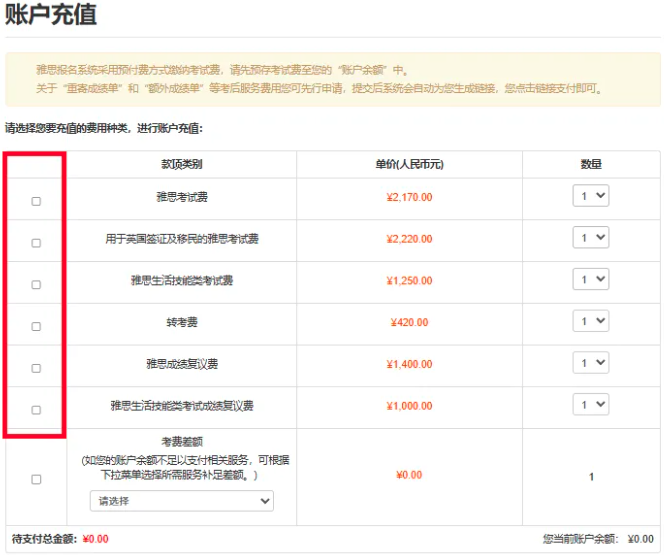This screenshot has height=555, width=664.
Task: Open quantity dropdown for 雅思考试费
Action: pyautogui.click(x=591, y=196)
